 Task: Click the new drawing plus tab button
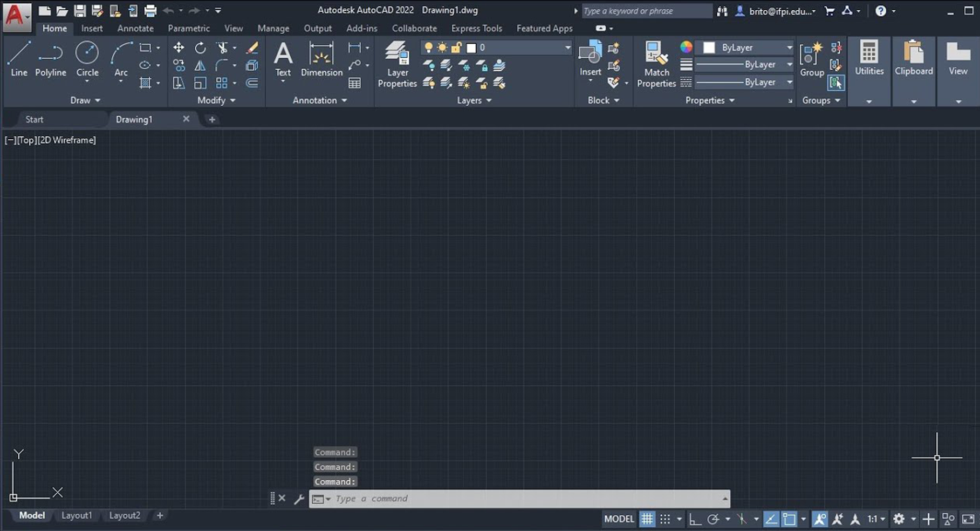(x=212, y=119)
